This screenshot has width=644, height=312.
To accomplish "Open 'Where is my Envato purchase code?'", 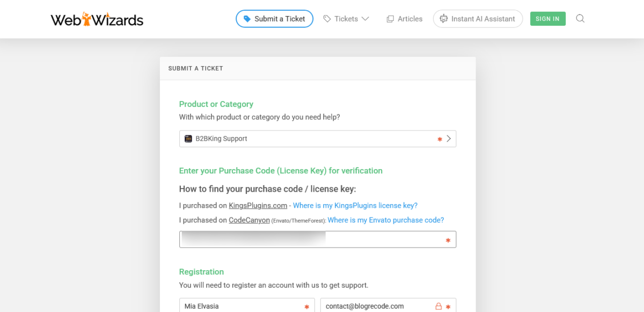I will [386, 220].
